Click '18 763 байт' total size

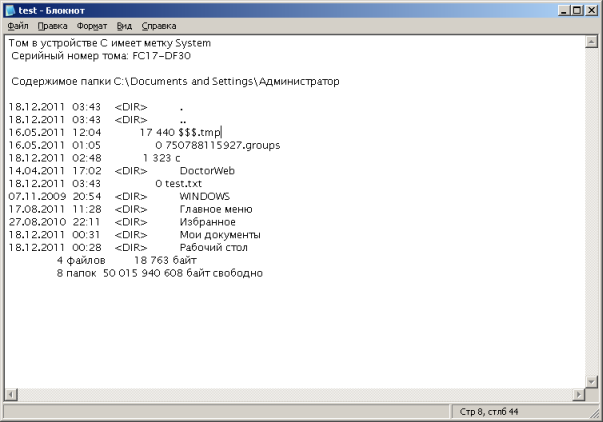[165, 260]
